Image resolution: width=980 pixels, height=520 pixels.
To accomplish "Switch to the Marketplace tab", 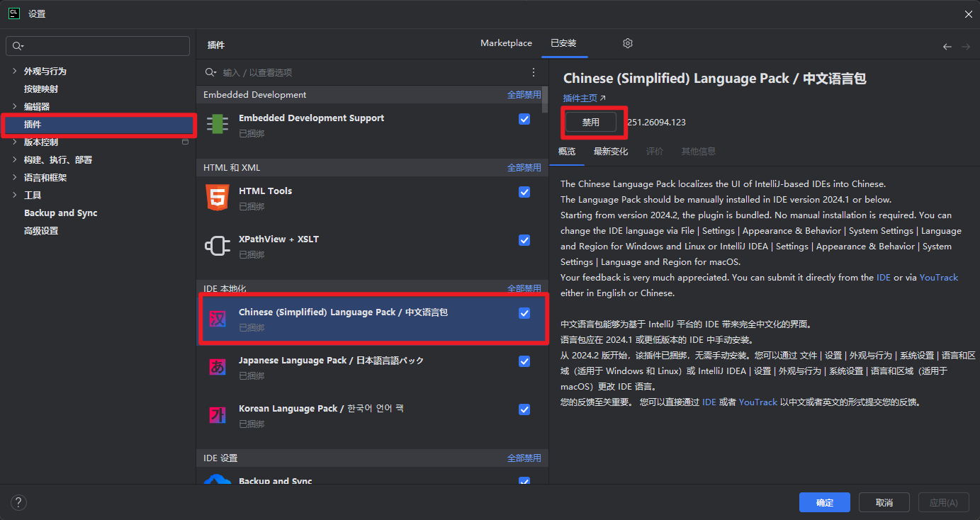I will [x=506, y=43].
